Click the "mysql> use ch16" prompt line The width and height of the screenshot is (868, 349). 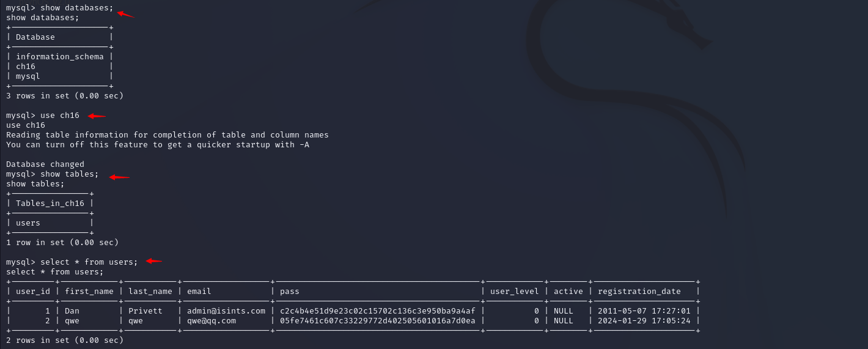43,115
